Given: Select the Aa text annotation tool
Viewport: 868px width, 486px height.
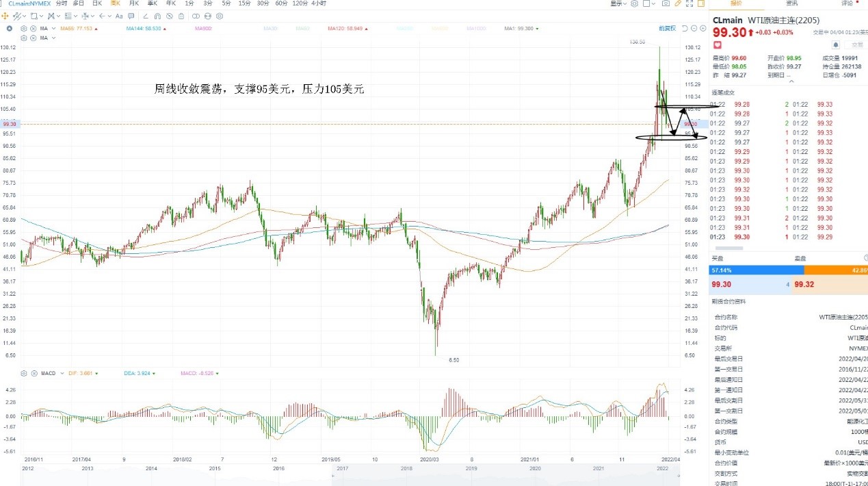Looking at the screenshot, I should (119, 16).
